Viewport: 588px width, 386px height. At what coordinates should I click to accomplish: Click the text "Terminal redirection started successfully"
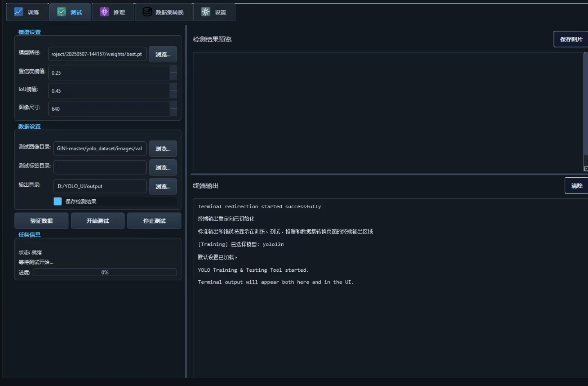[259, 206]
